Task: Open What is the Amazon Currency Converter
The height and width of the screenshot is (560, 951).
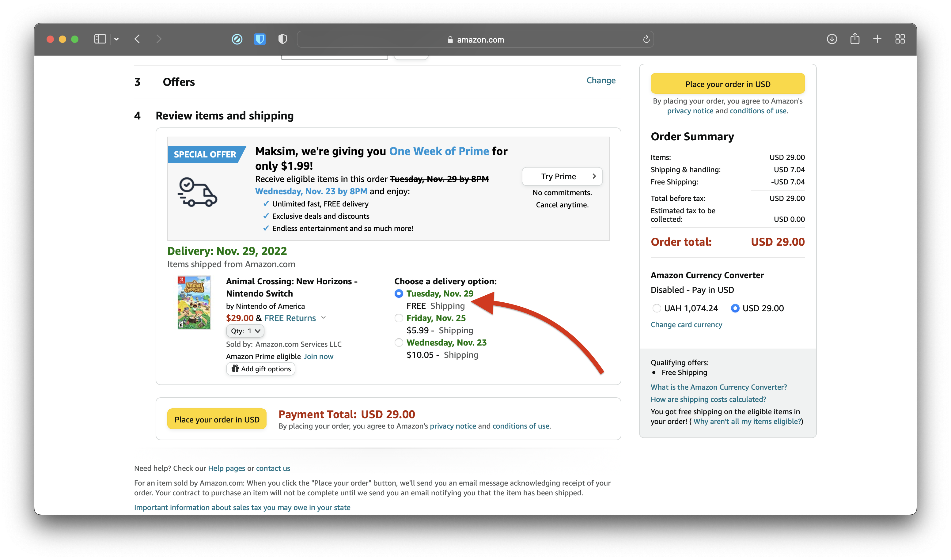Action: tap(719, 387)
